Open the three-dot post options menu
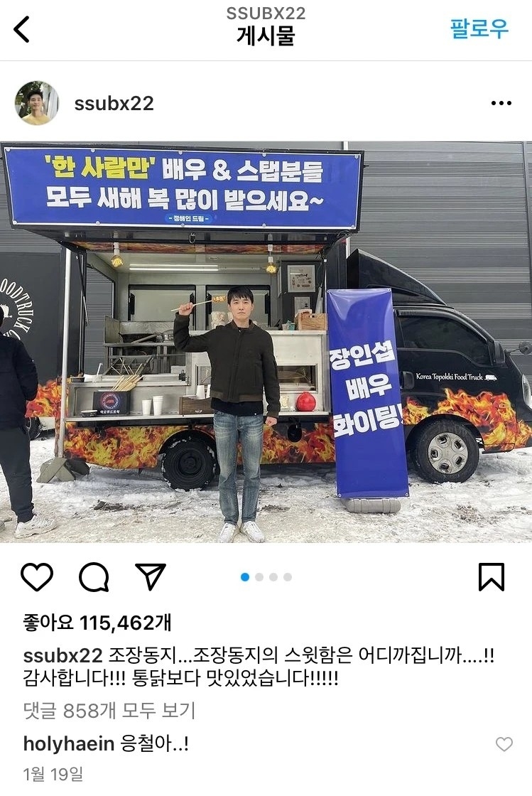Image resolution: width=532 pixels, height=796 pixels. tap(501, 104)
